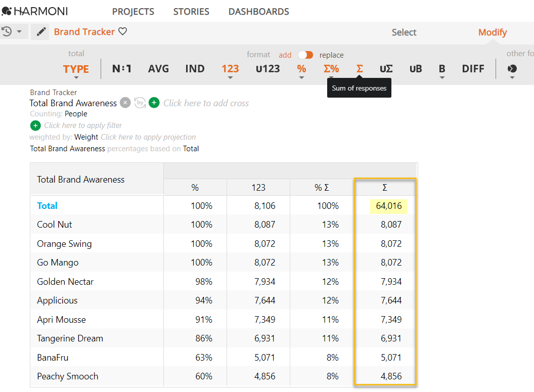Screen dimensions: 534x392
Task: Click the Peachy Smooch row label
Action: coord(67,376)
